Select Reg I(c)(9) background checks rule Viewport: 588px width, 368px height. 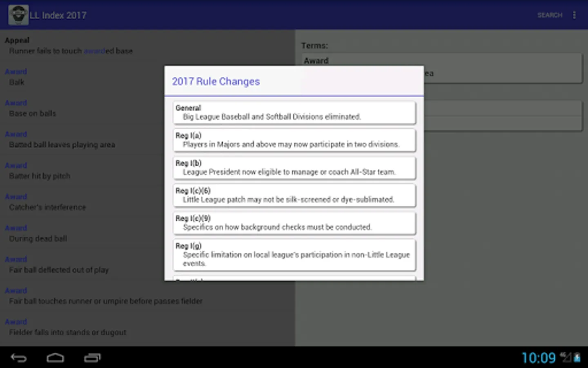[294, 223]
